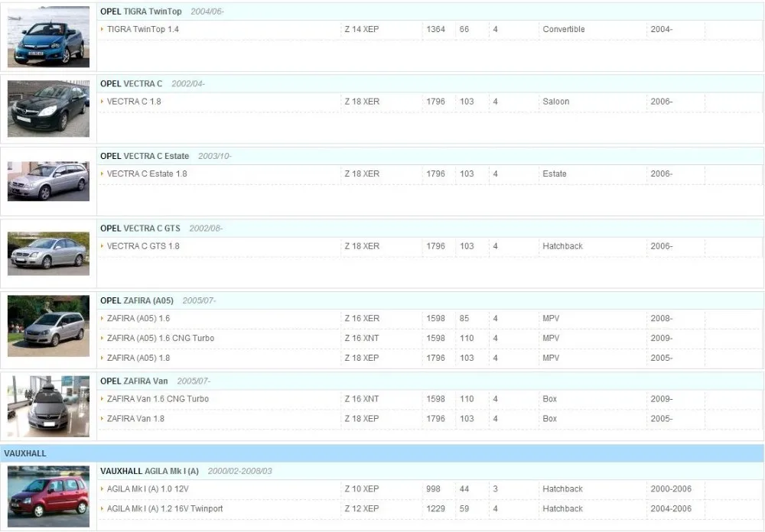The image size is (765, 532).
Task: View the Zafira (A05) vehicle photo
Action: [48, 326]
